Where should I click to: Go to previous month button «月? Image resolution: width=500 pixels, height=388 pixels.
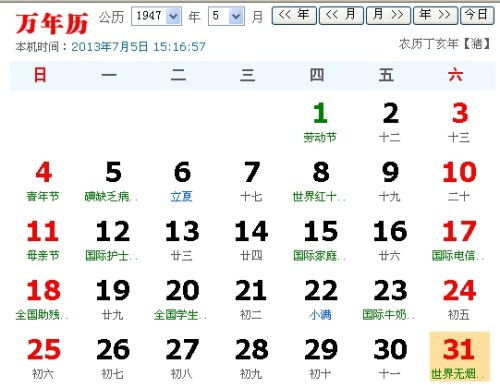tap(341, 15)
